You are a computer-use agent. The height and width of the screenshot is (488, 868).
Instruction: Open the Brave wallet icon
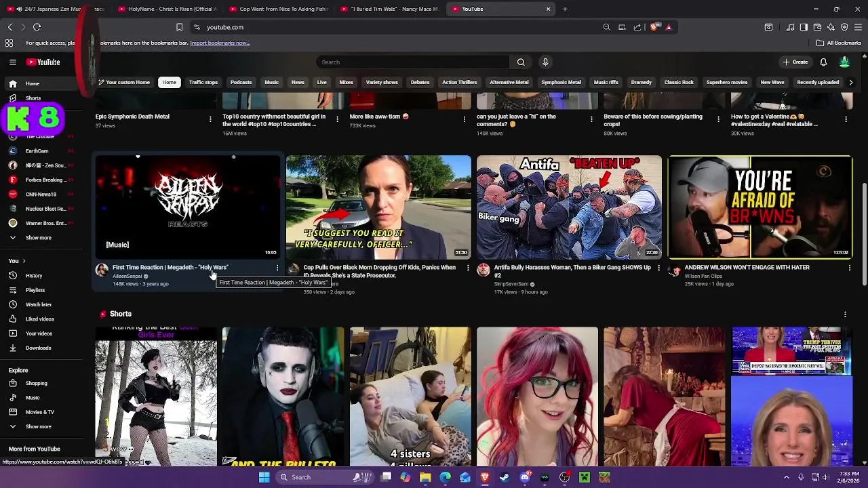pyautogui.click(x=817, y=27)
